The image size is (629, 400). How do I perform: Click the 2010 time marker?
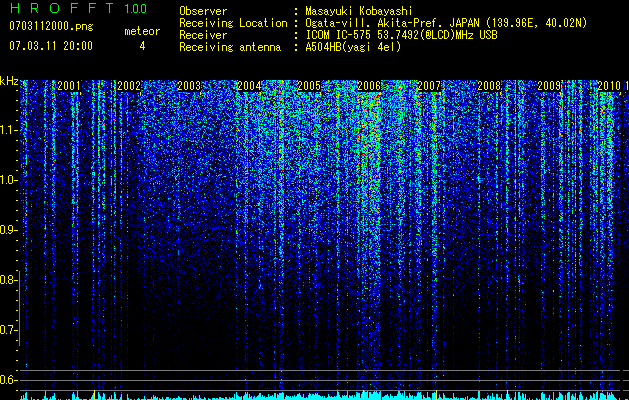pos(609,86)
